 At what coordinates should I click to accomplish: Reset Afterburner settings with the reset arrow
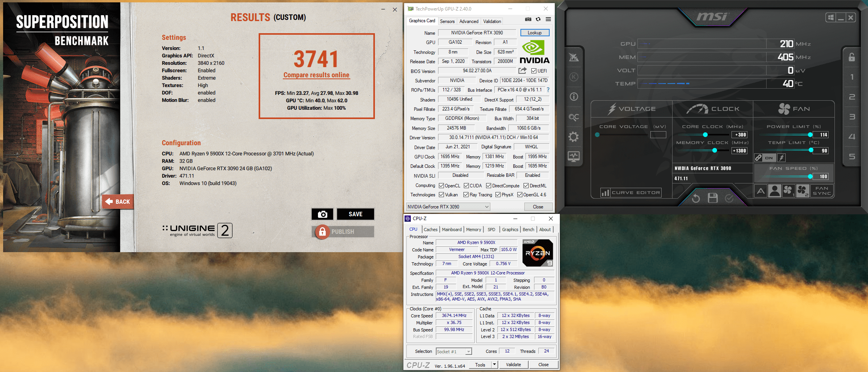pyautogui.click(x=696, y=199)
